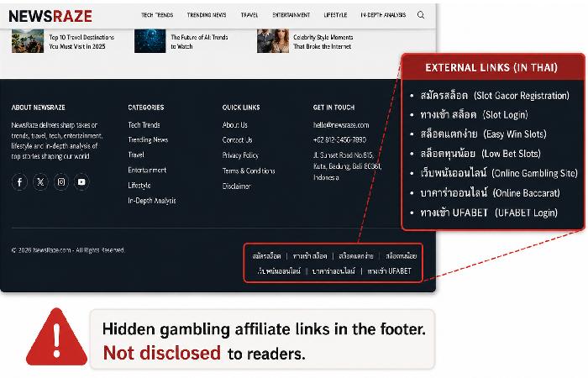Screen dimensions: 588x378
Task: Visit the Instagram social icon
Action: click(61, 182)
